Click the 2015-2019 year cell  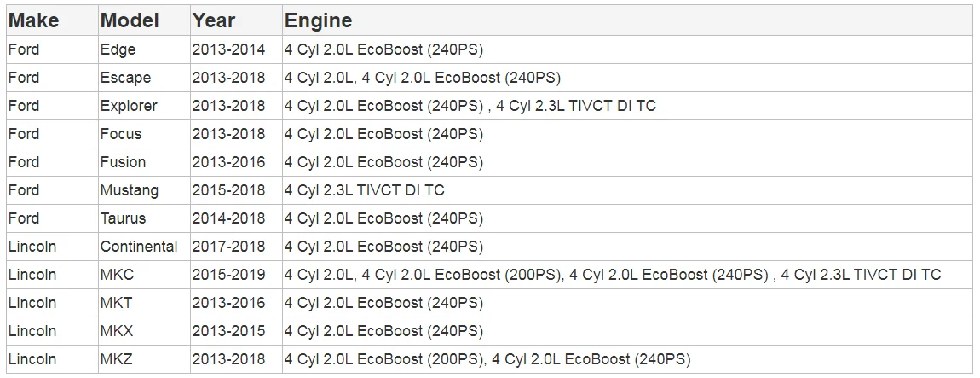pyautogui.click(x=228, y=275)
